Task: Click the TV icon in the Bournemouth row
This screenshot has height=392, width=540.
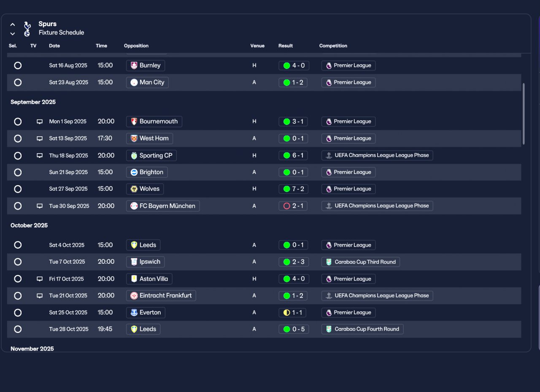Action: pos(40,122)
